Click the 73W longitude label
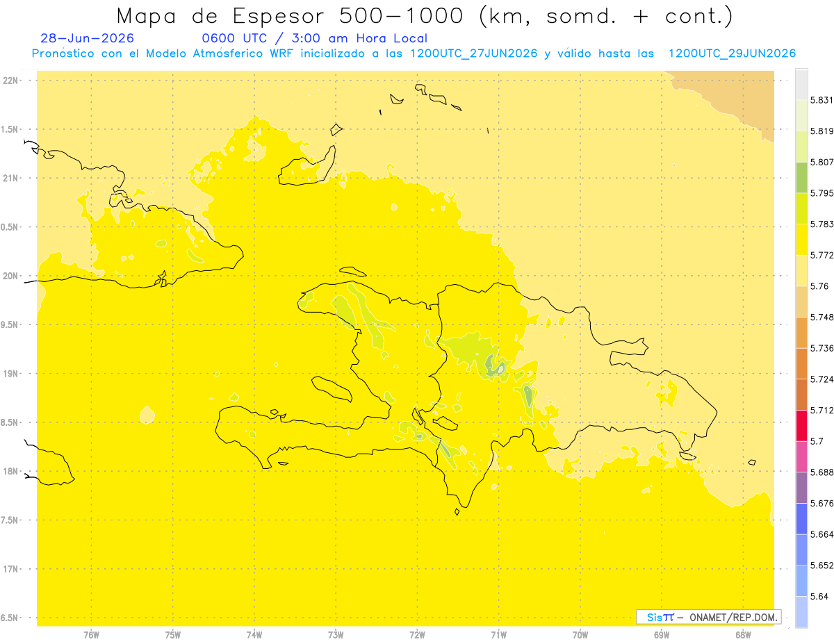The width and height of the screenshot is (834, 644). 336,635
